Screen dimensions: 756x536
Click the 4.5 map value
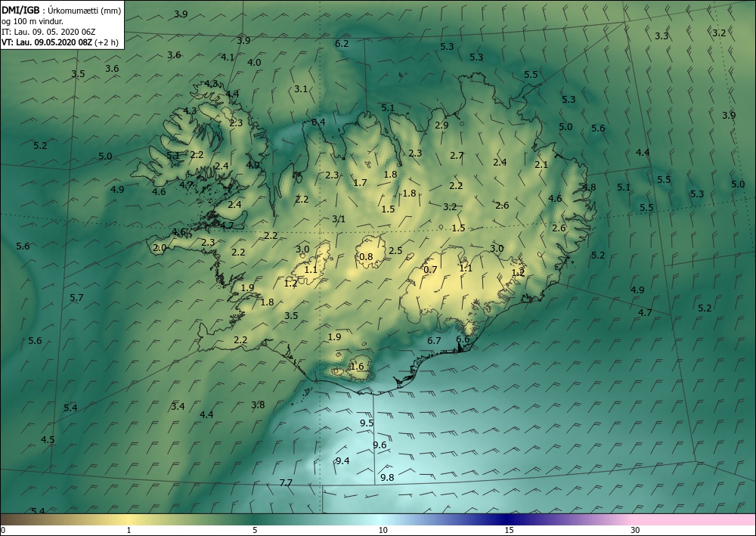coord(48,439)
